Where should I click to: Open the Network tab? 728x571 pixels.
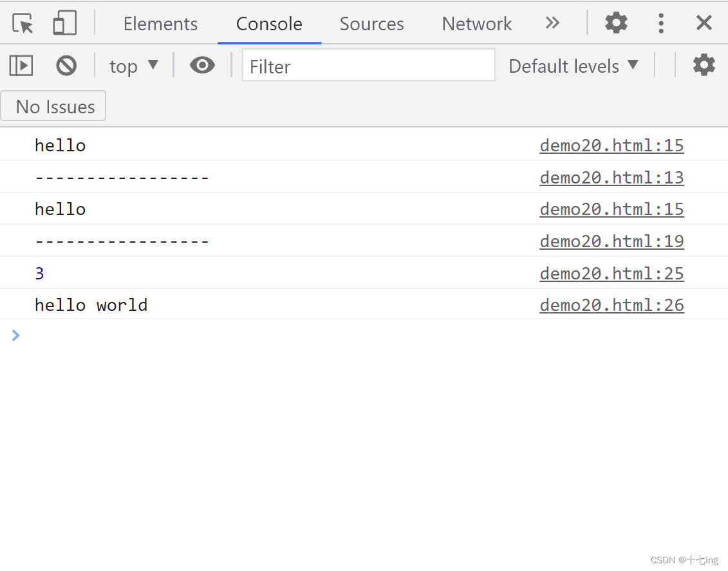477,24
